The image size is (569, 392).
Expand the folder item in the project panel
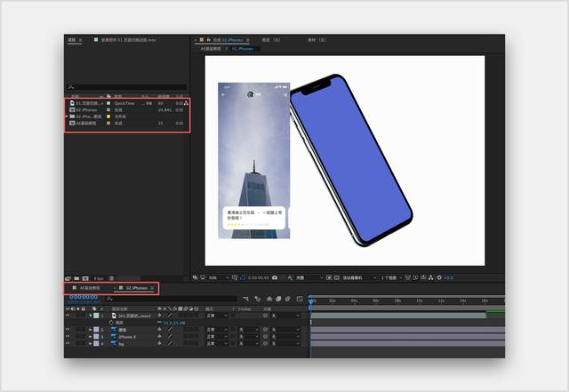click(67, 116)
